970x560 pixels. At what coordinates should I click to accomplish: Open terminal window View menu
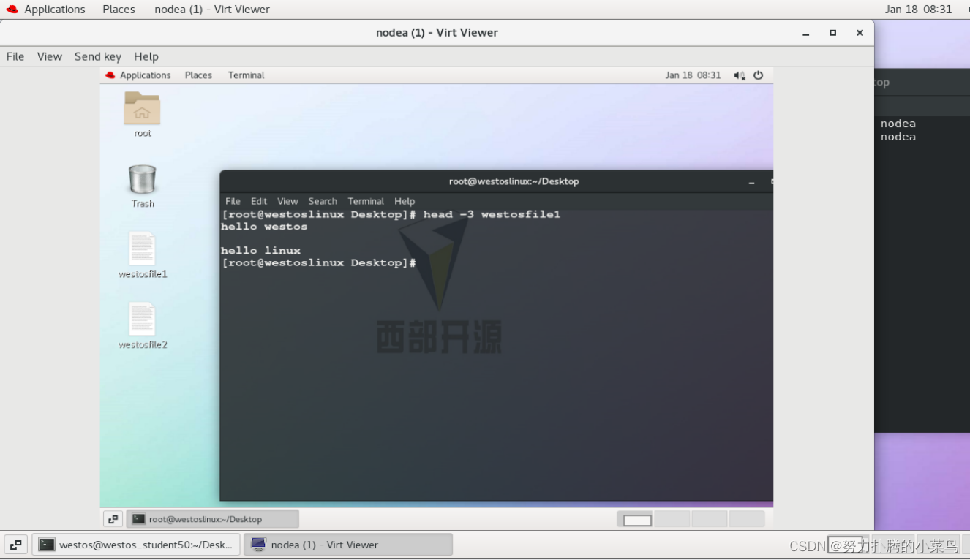click(287, 201)
